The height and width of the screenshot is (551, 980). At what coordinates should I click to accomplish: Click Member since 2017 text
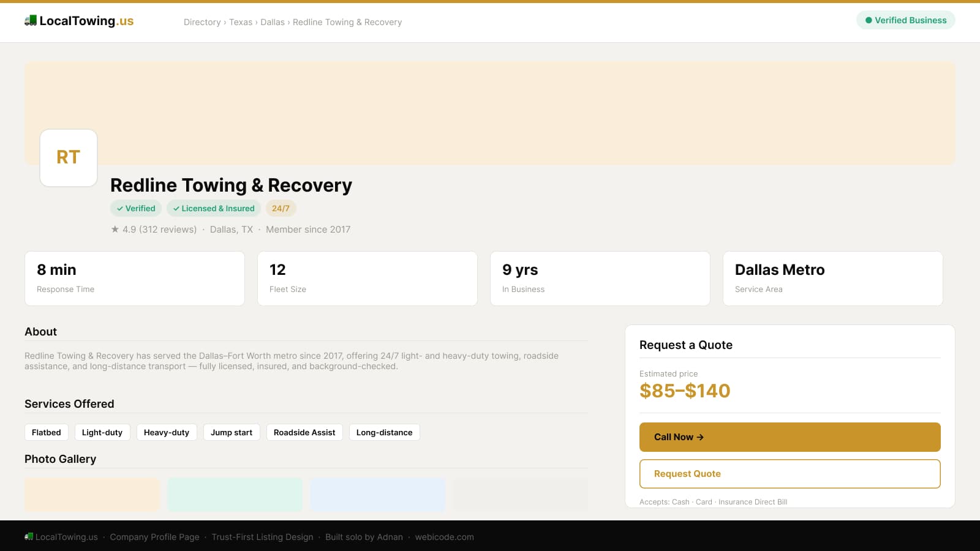308,230
